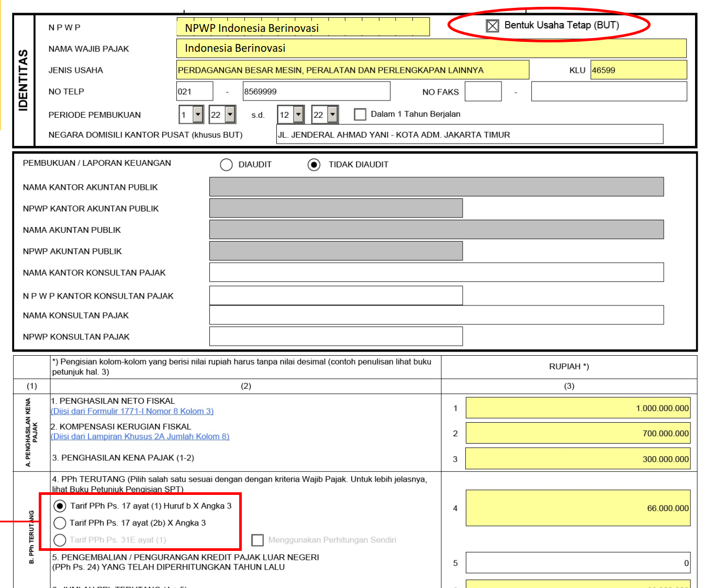This screenshot has height=588, width=716.
Task: Click the PERIODE PEMBUKUAN label
Action: point(95,115)
